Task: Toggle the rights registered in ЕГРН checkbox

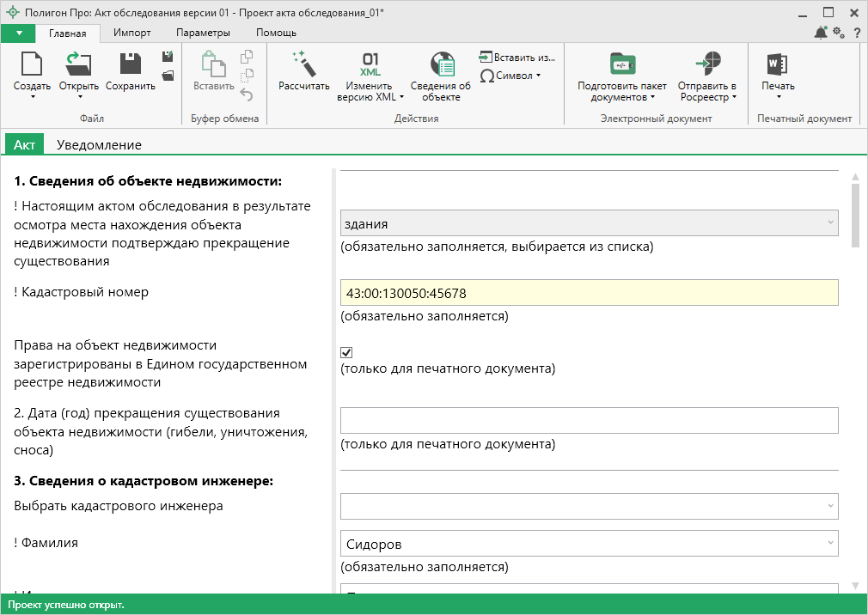Action: pos(347,352)
